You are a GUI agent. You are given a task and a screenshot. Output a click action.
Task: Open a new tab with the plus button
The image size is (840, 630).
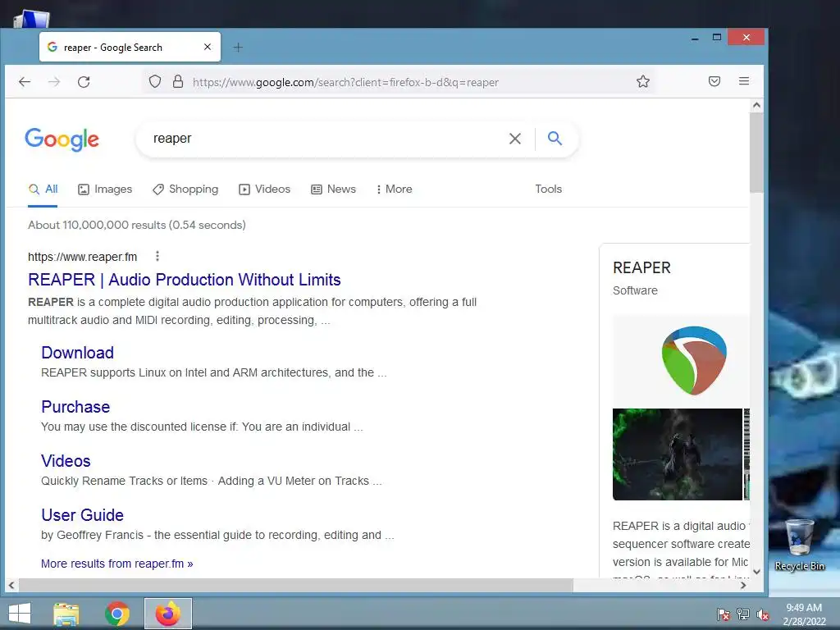(238, 48)
